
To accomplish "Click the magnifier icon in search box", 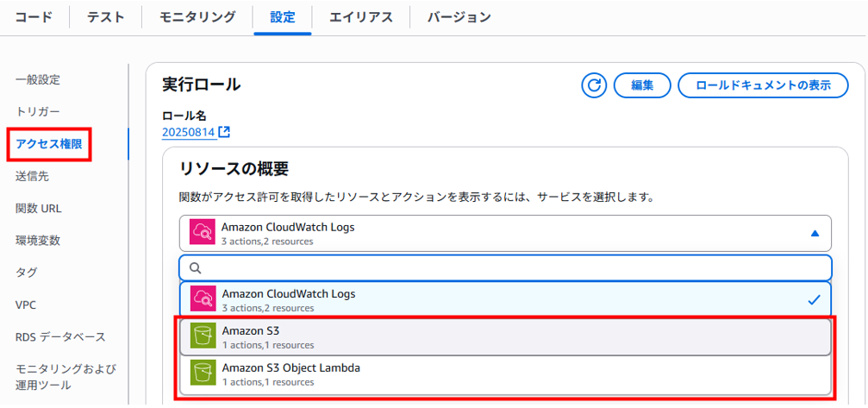I will tap(196, 268).
